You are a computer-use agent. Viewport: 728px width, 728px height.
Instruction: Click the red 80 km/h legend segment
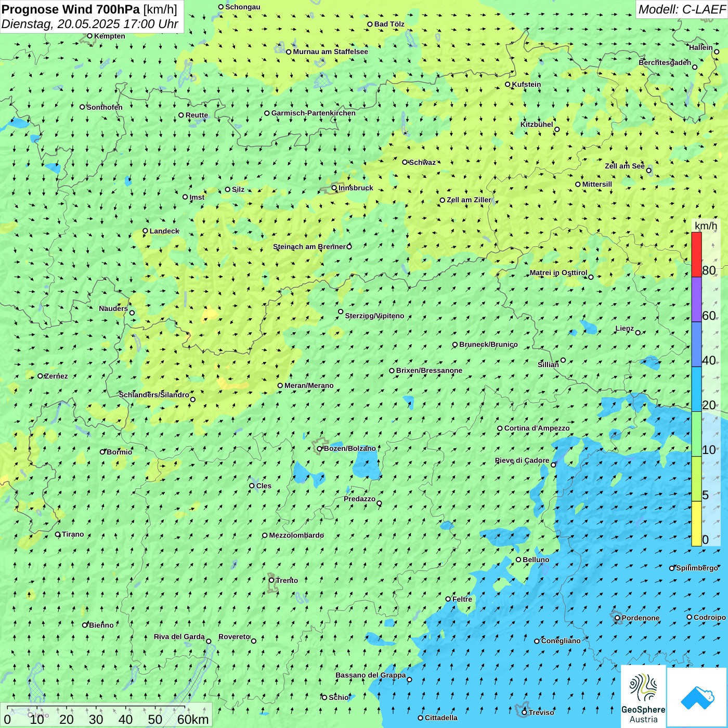coord(696,254)
